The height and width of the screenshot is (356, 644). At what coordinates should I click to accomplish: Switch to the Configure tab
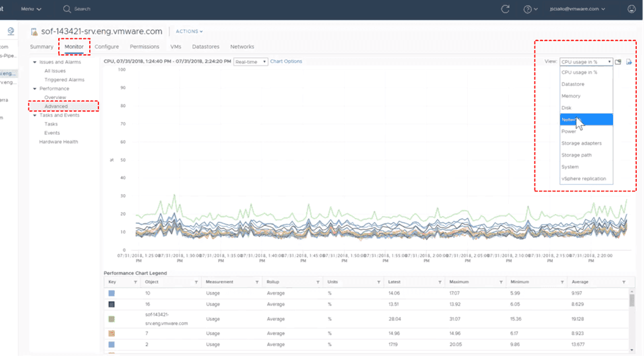click(106, 47)
